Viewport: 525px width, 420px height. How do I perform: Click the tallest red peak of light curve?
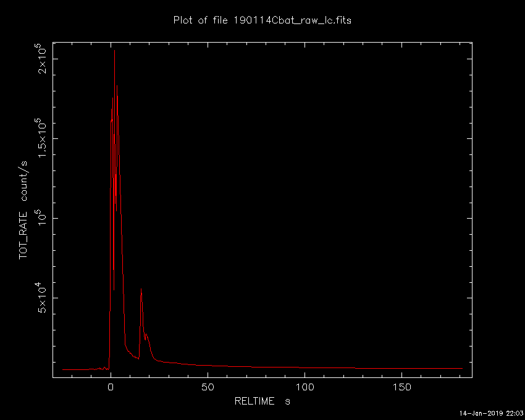(114, 51)
